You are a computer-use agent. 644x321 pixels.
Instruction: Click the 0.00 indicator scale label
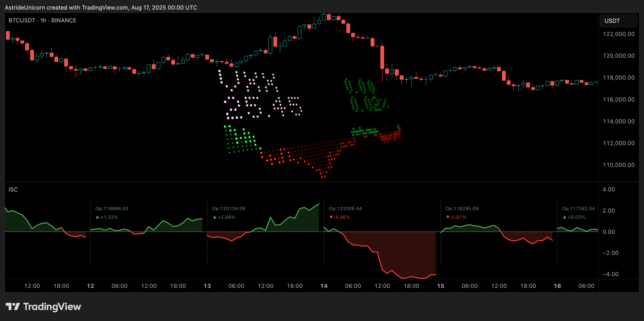pyautogui.click(x=609, y=232)
